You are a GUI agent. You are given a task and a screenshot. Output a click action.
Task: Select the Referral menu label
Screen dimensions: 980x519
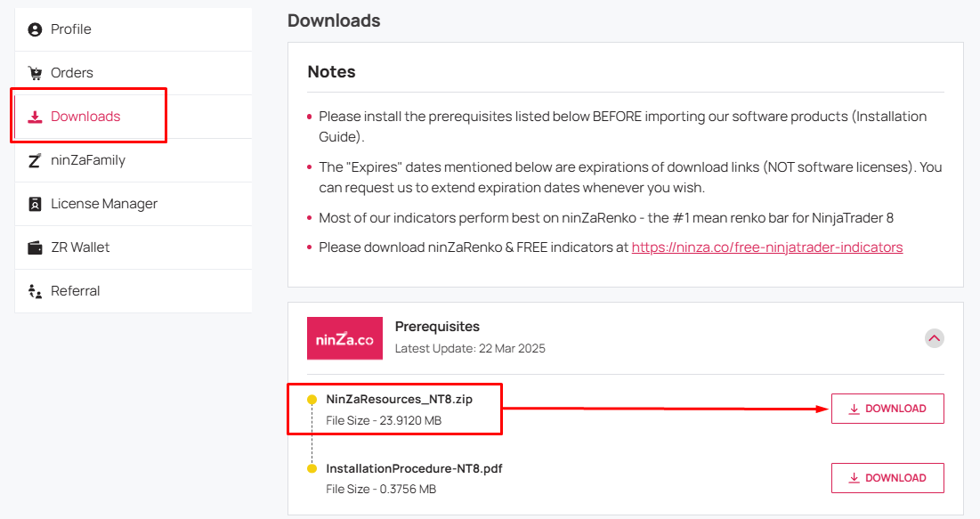coord(76,291)
